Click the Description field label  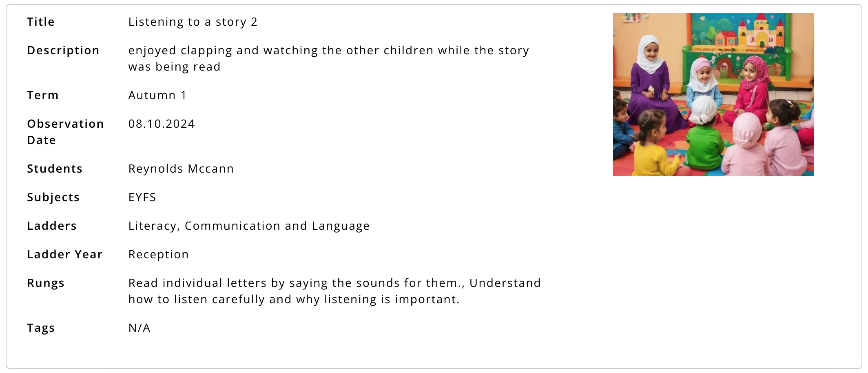[x=63, y=50]
